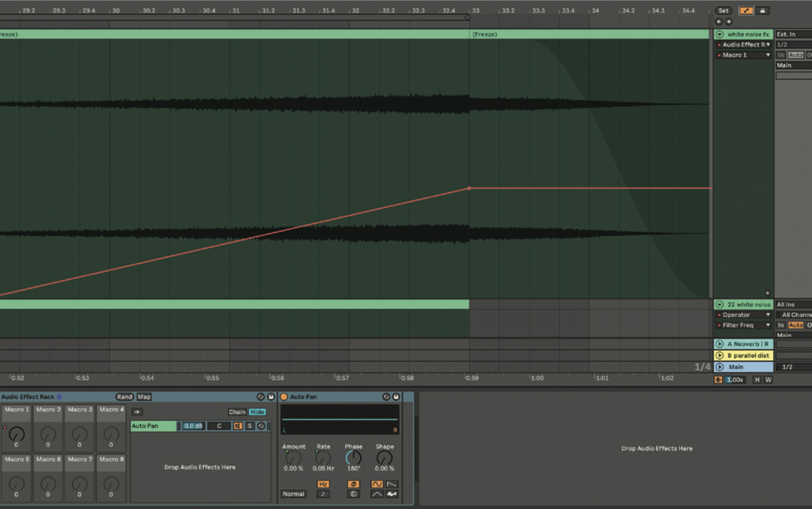Click the Set locator button

click(724, 11)
